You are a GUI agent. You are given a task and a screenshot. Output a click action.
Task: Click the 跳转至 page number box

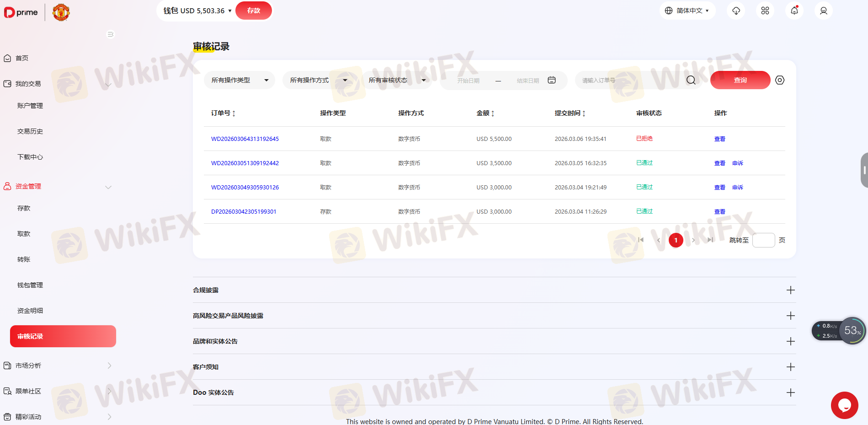pyautogui.click(x=763, y=240)
